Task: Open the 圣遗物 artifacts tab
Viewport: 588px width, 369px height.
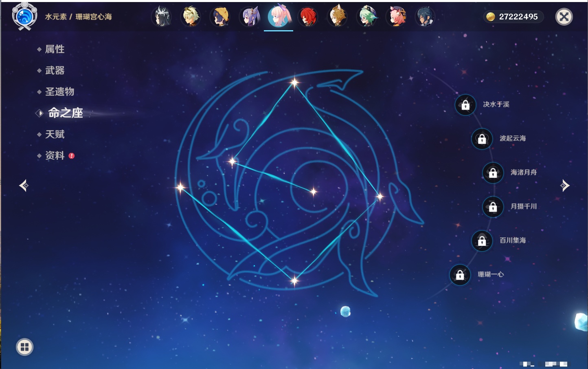Action: tap(59, 92)
